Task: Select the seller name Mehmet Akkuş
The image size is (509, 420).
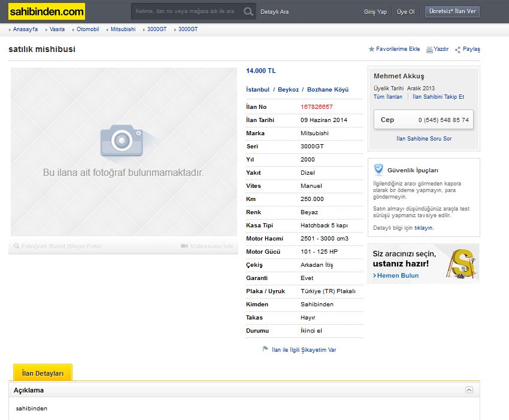Action: (x=399, y=76)
